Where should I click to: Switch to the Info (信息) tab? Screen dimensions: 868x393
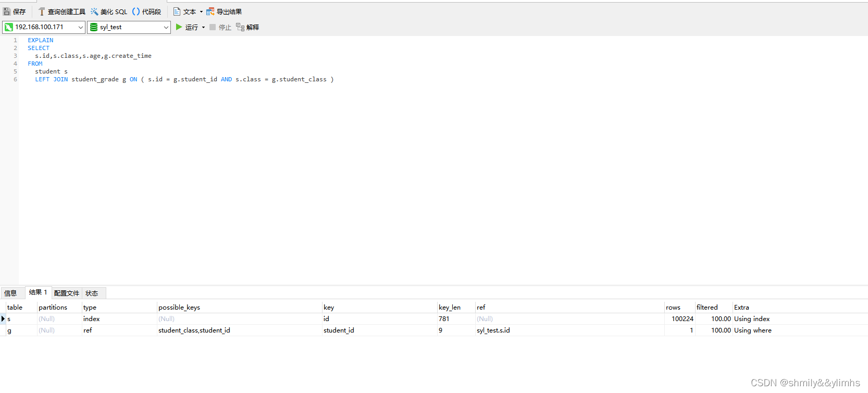click(10, 293)
